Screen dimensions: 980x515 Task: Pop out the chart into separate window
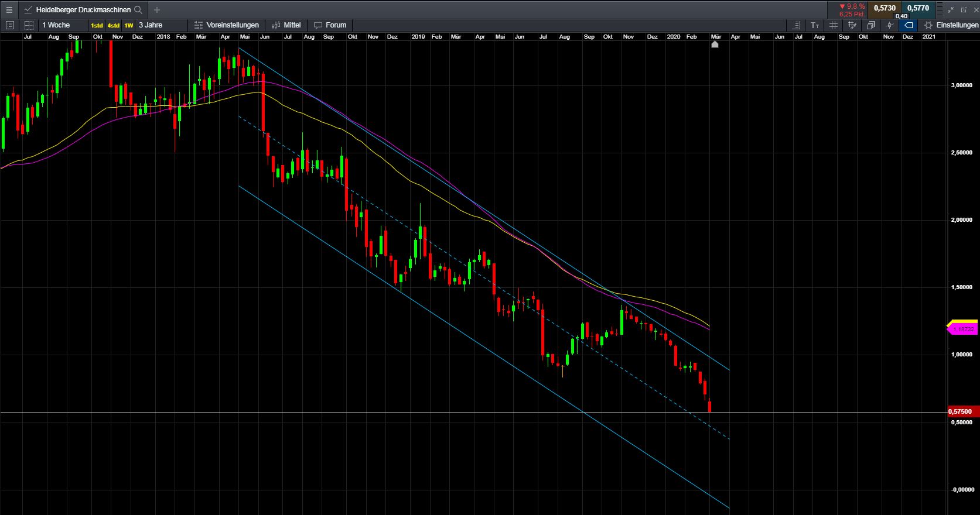point(963,10)
